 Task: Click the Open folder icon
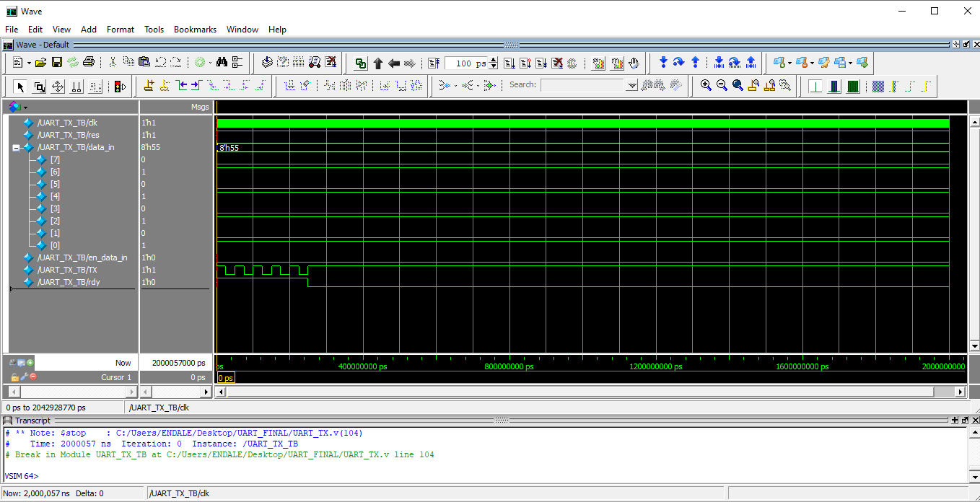41,63
